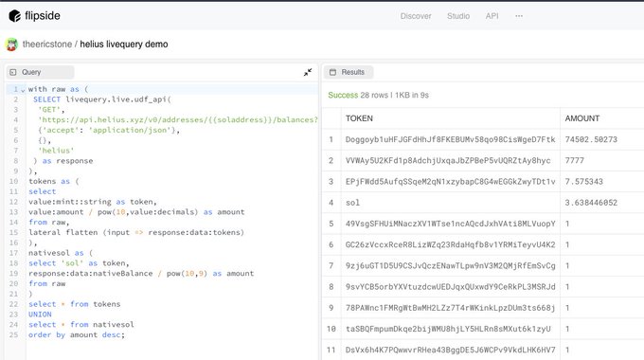Open the Studio page
644x360 pixels.
(458, 16)
